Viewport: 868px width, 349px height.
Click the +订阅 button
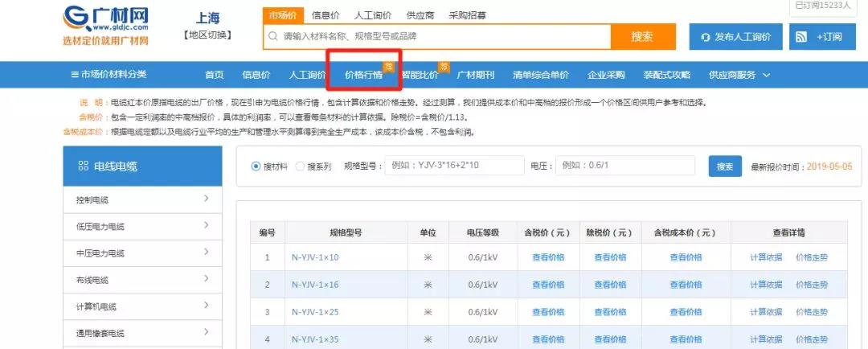point(823,36)
